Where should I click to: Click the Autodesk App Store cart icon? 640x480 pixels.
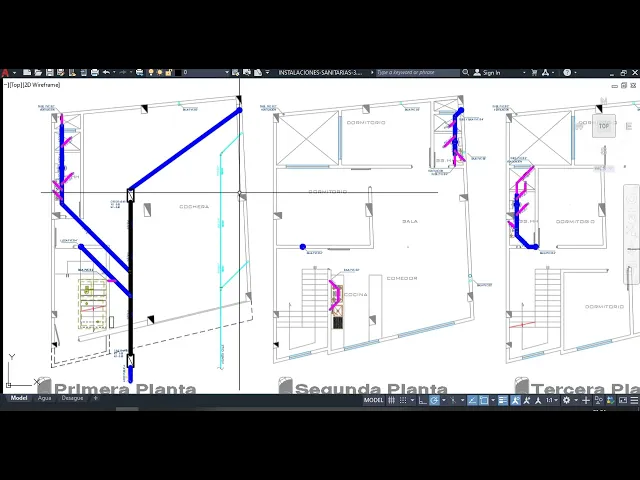tap(534, 73)
